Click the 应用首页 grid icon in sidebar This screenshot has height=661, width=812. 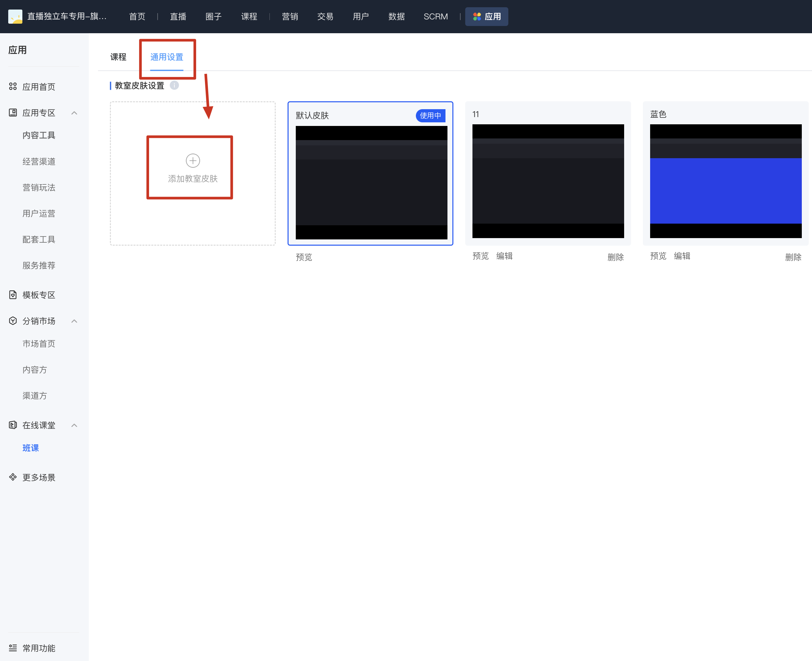[x=13, y=86]
